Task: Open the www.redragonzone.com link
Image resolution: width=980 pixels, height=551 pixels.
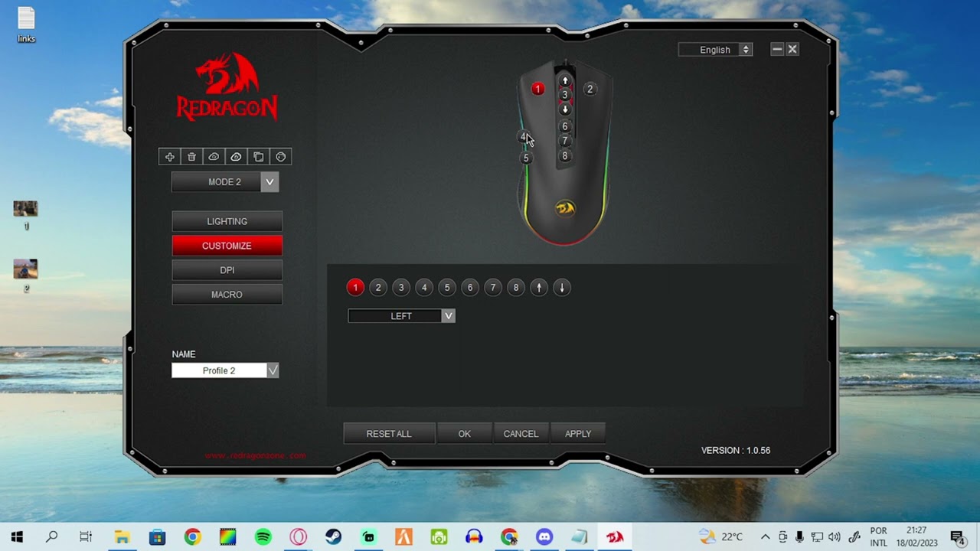Action: [255, 455]
